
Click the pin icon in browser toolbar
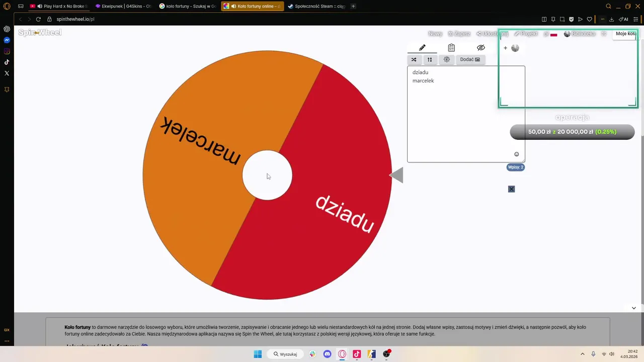553,19
